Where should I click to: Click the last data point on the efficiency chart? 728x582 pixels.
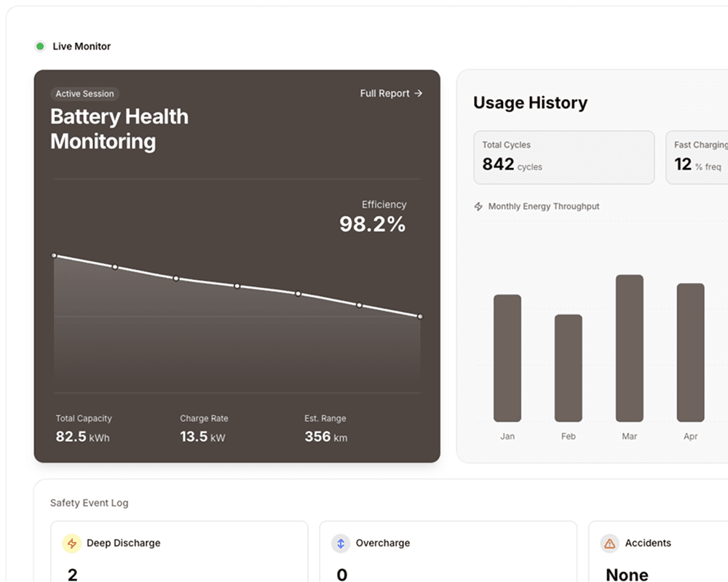[x=420, y=316]
